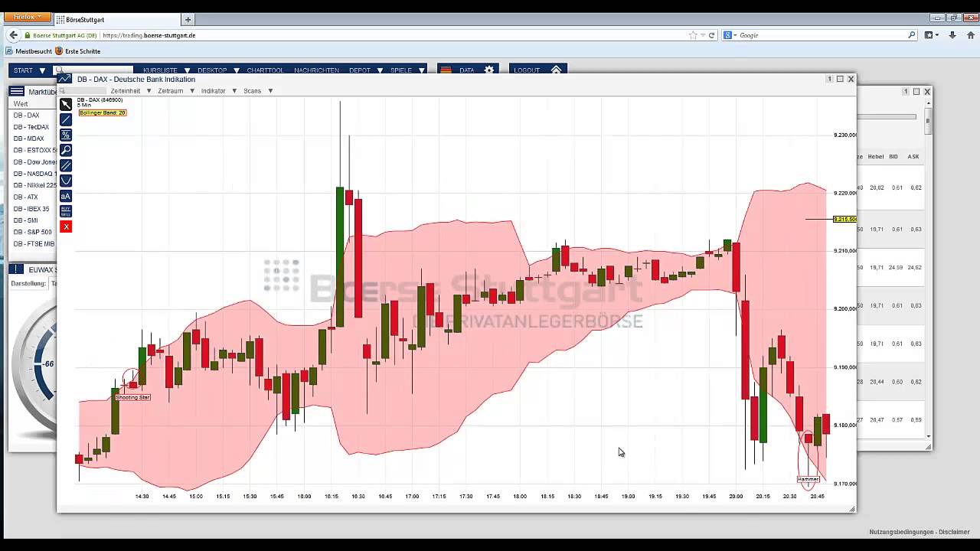Open Firefox downloads arrow icon
The height and width of the screenshot is (551, 980).
952,35
